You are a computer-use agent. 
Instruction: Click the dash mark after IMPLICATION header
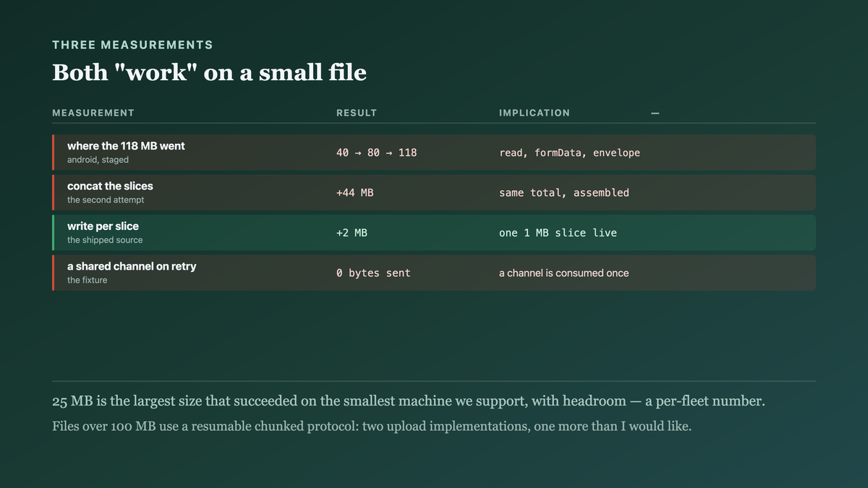655,114
